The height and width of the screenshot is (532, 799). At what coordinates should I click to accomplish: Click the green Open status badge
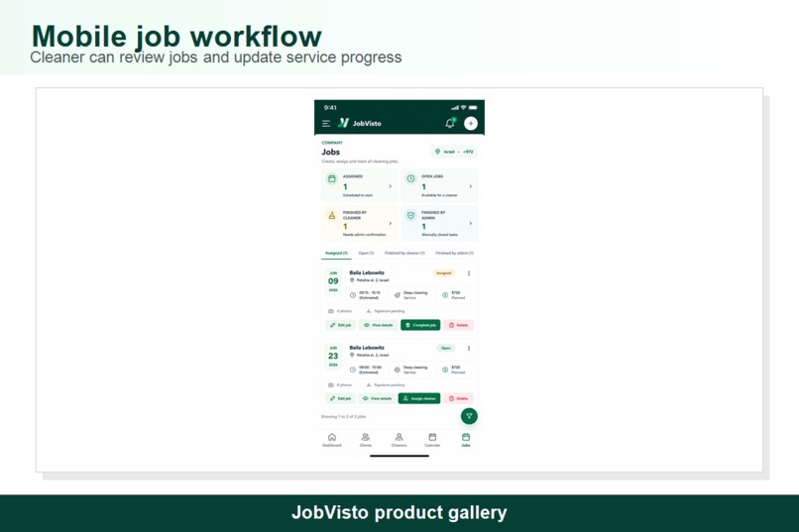[x=446, y=348]
